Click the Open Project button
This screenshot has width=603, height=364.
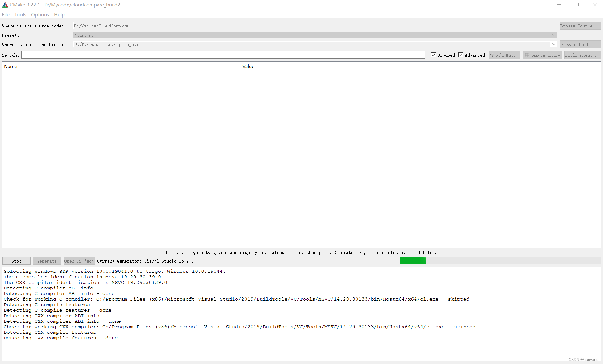[x=79, y=261]
